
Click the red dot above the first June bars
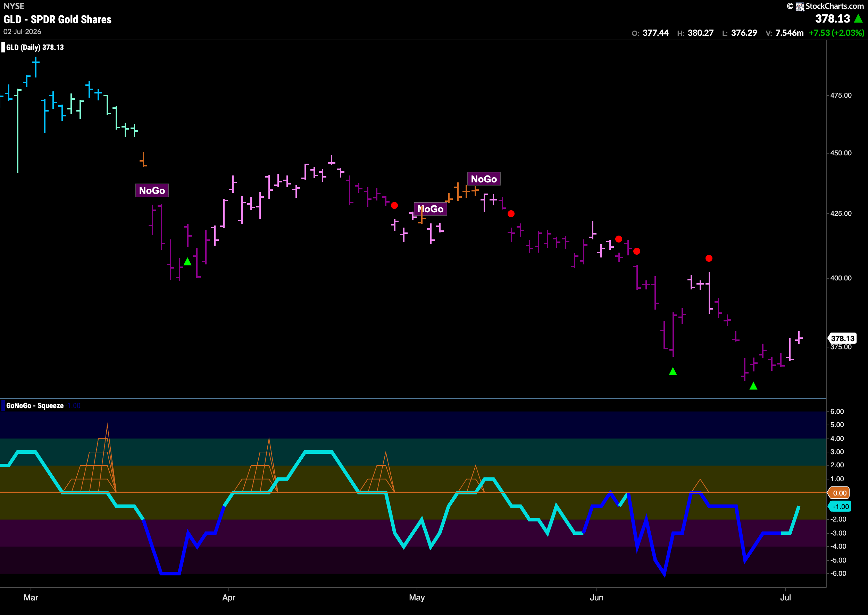coord(619,239)
